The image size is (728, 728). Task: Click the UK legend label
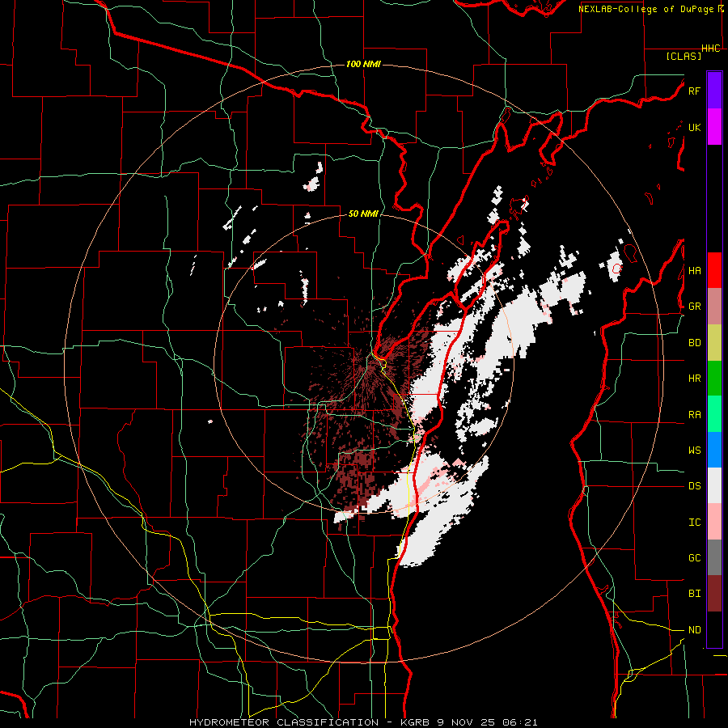tap(694, 127)
